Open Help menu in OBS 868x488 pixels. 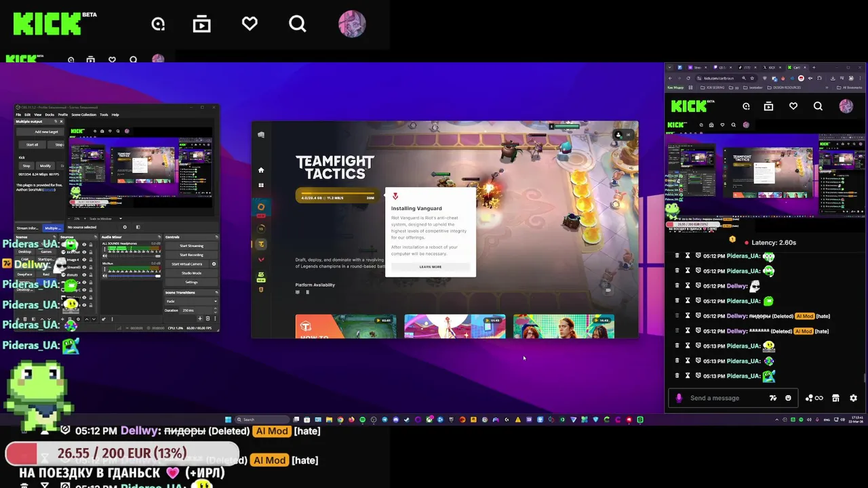click(x=115, y=115)
